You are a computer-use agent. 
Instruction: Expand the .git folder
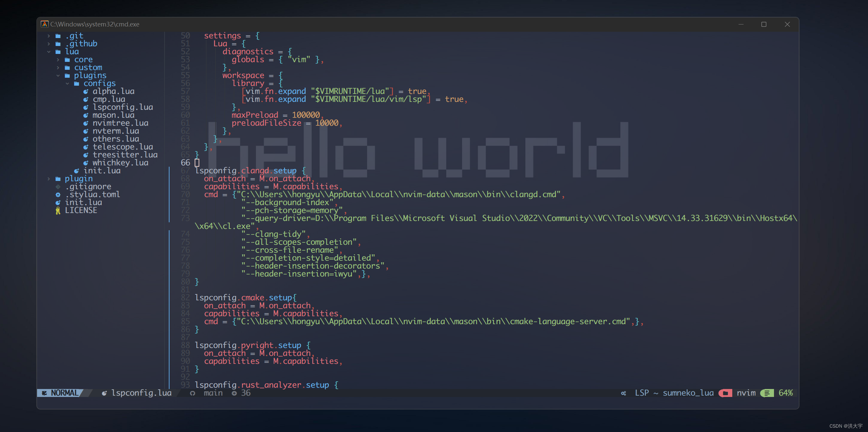pos(49,35)
